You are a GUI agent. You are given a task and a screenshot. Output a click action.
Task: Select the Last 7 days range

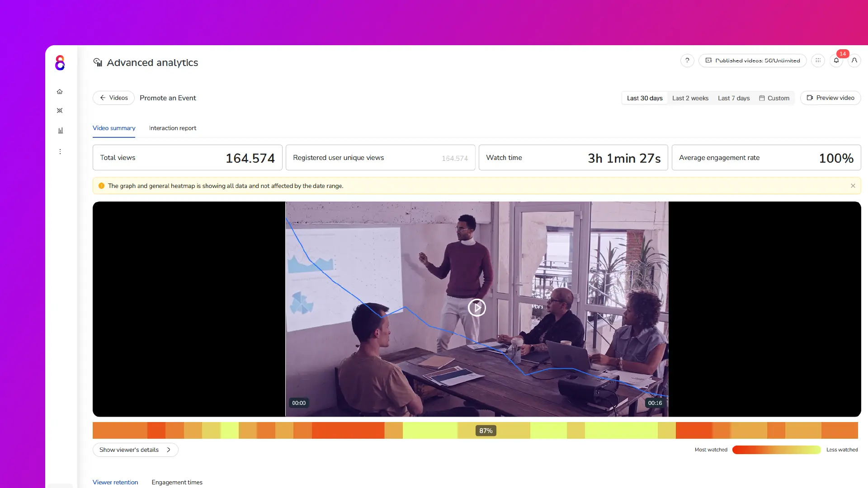[x=734, y=98]
